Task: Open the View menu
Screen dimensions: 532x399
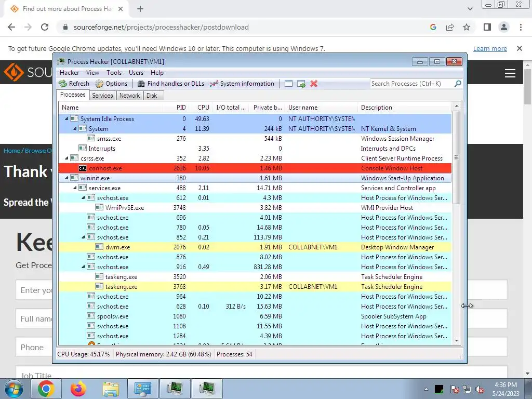Action: pos(92,73)
